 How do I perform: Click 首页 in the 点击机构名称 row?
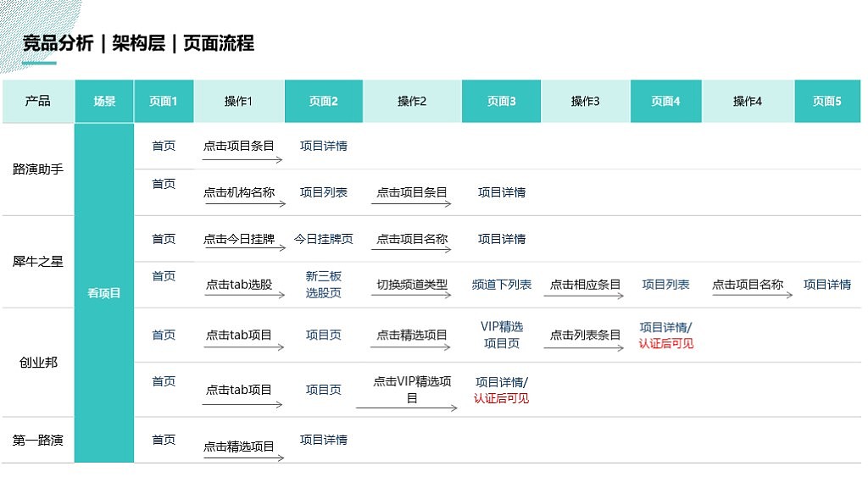pos(164,184)
